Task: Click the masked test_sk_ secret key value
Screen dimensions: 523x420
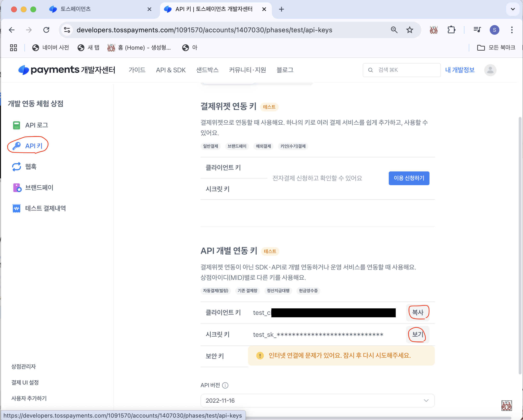Action: tap(318, 335)
